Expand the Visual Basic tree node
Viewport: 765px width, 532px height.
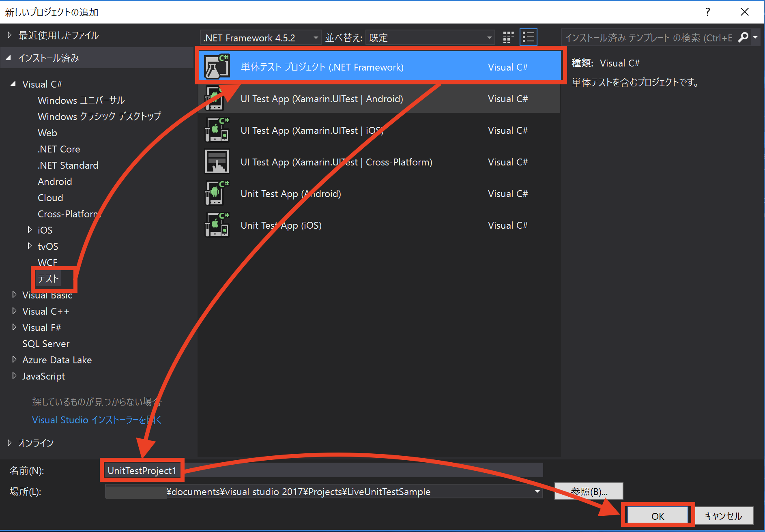(14, 294)
